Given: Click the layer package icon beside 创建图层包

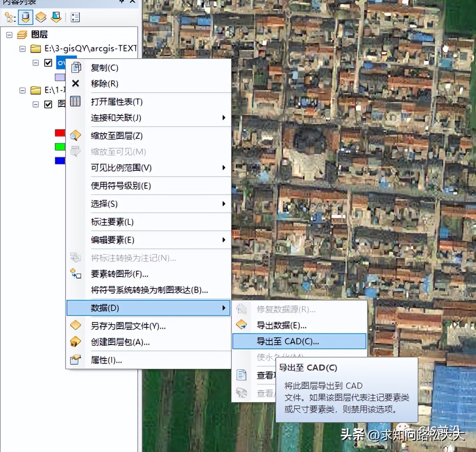Looking at the screenshot, I should (x=76, y=342).
